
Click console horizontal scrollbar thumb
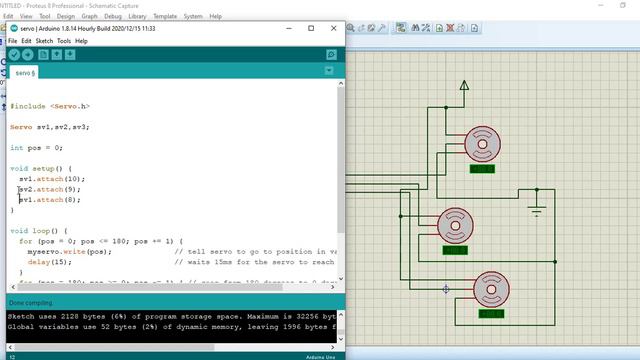click(x=114, y=347)
